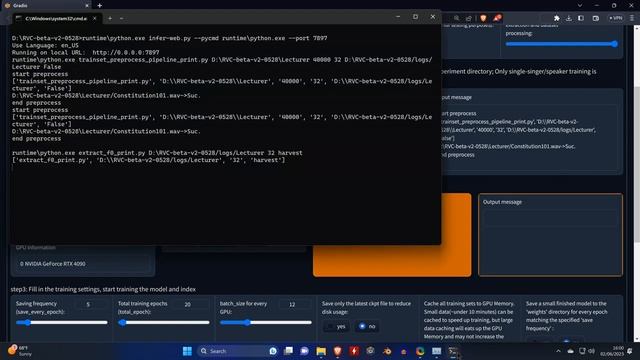This screenshot has height=360, width=640.
Task: Close the cmd.exe terminal tab
Action: point(95,18)
